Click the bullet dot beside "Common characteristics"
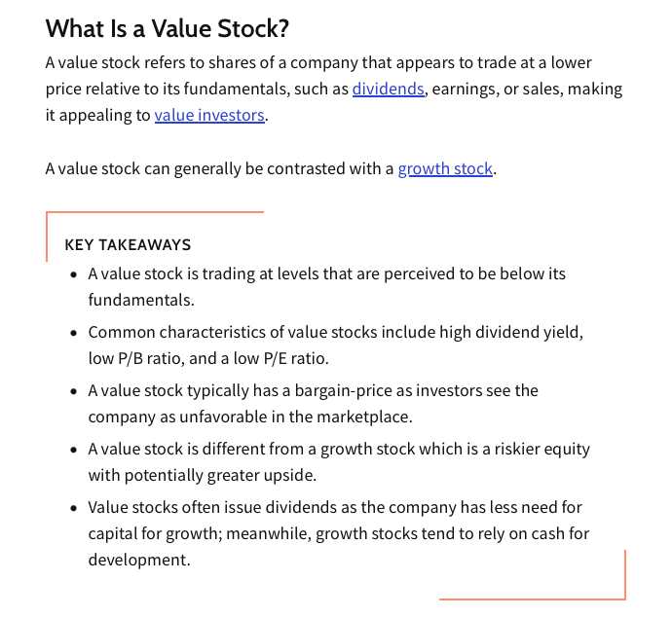672x617 pixels. pyautogui.click(x=74, y=333)
